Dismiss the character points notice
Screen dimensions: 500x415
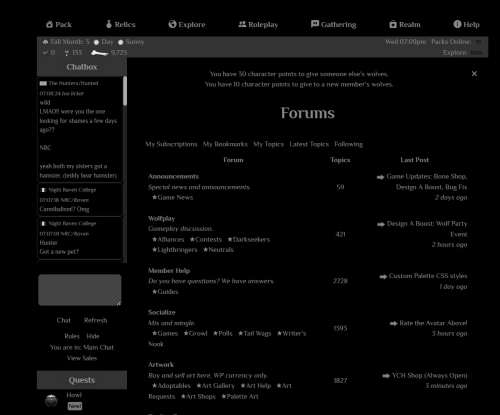tap(474, 74)
